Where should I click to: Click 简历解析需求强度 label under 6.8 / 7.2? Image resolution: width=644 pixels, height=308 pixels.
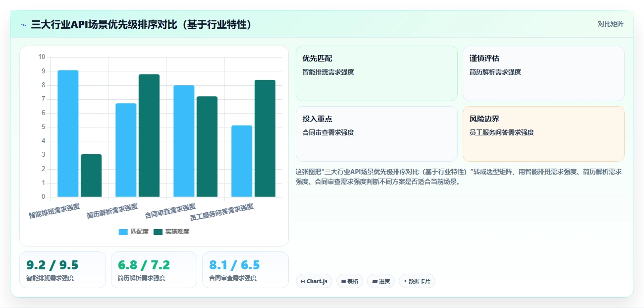tap(142, 278)
